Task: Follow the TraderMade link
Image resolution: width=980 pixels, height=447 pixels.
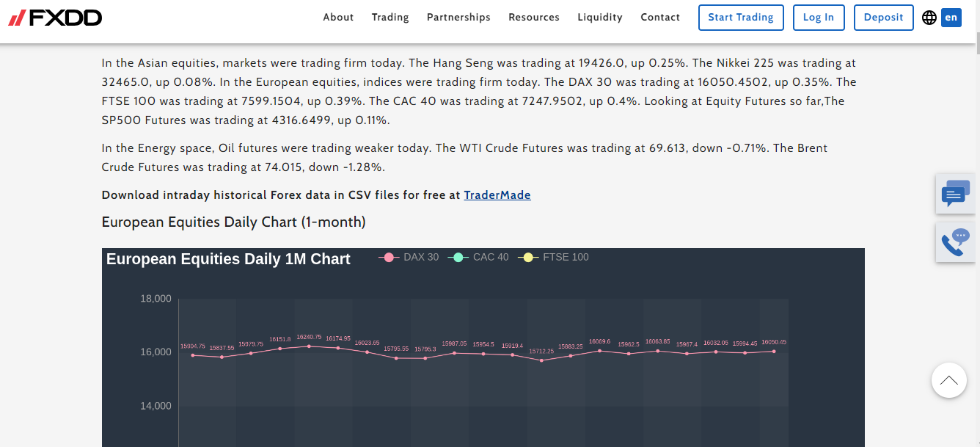Action: tap(497, 195)
